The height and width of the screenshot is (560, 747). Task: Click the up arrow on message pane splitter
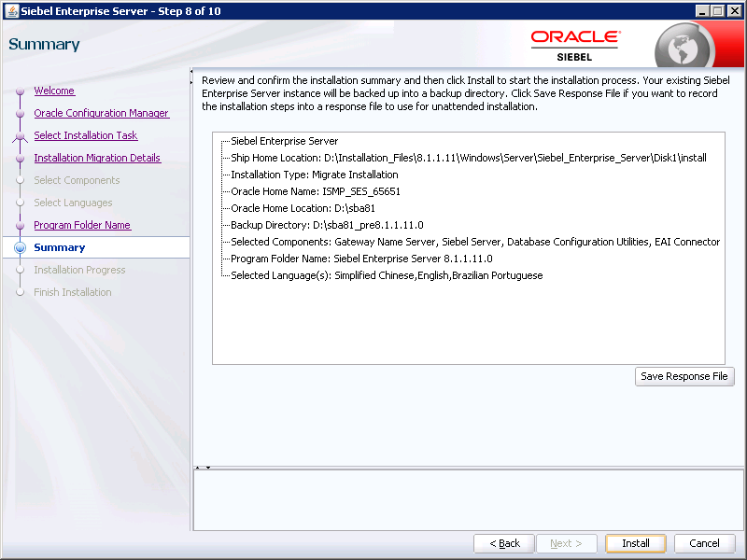(198, 468)
